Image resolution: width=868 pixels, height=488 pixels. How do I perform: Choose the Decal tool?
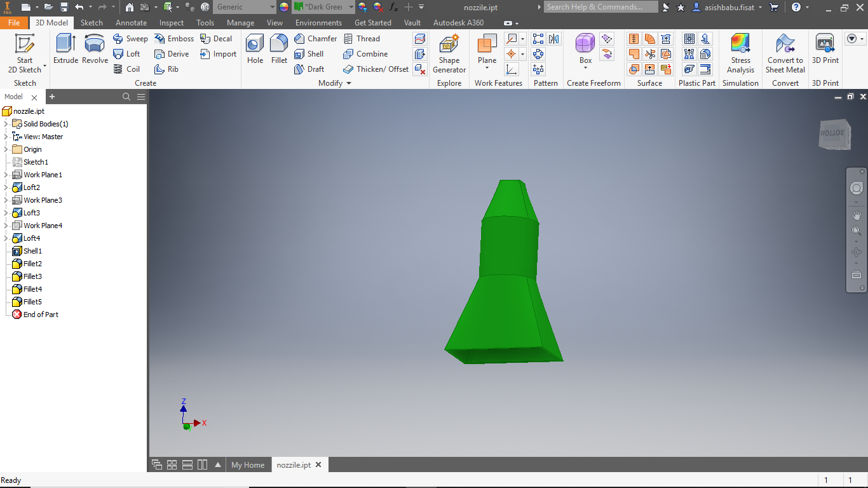(x=216, y=39)
